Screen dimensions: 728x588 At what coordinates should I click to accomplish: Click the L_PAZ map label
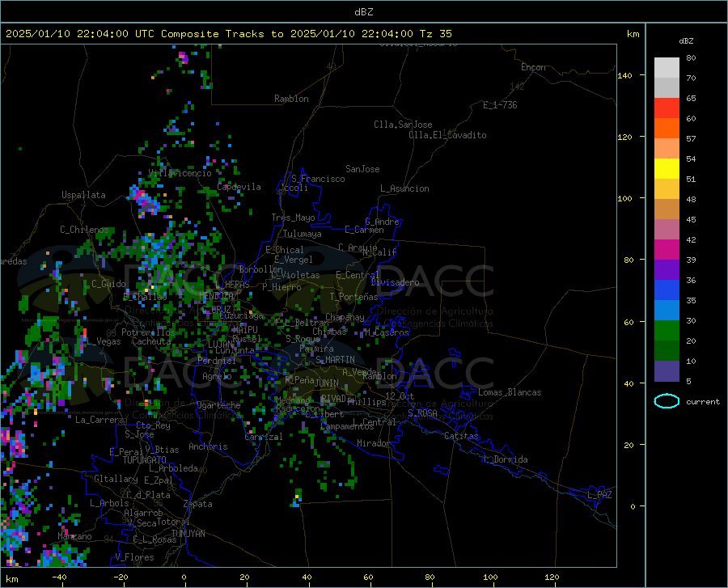tap(599, 495)
